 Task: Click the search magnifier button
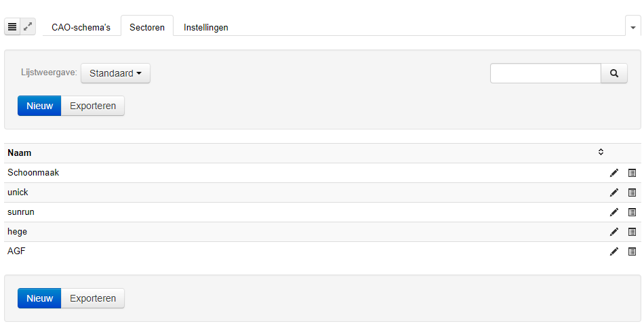click(x=614, y=73)
